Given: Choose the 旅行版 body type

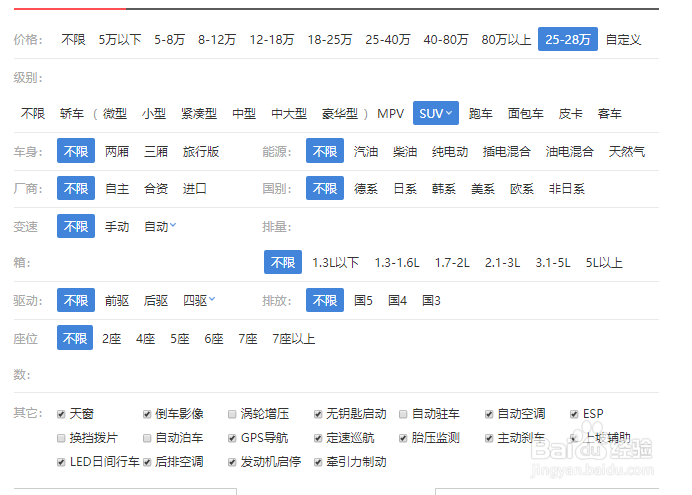Looking at the screenshot, I should click(x=201, y=152).
